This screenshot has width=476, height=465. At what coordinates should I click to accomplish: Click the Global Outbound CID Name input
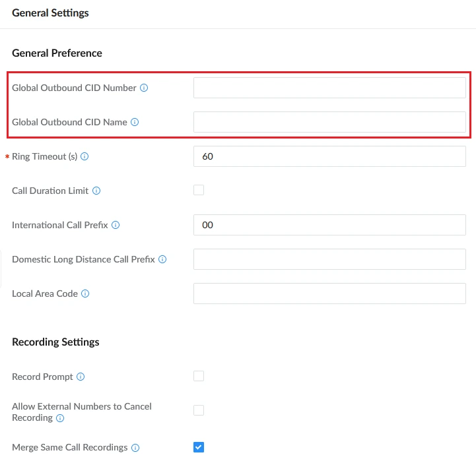click(329, 122)
